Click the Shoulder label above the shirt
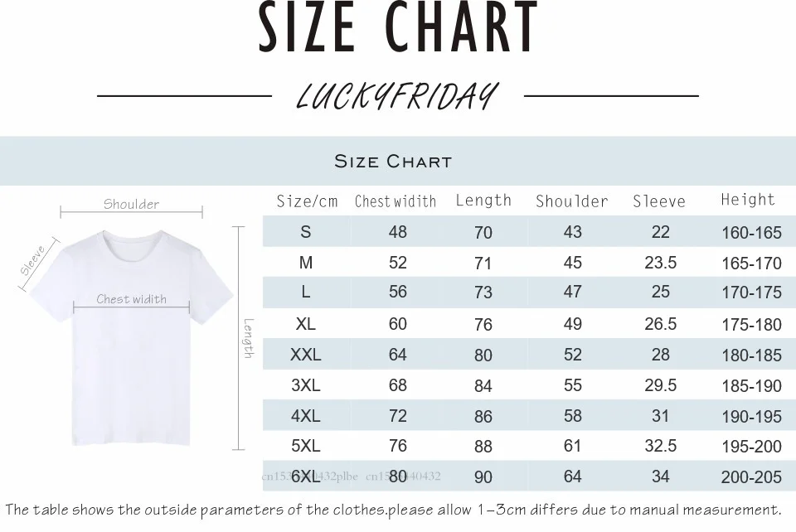796x532 pixels. click(x=132, y=205)
